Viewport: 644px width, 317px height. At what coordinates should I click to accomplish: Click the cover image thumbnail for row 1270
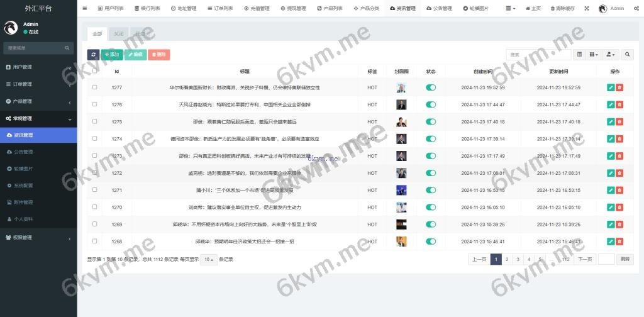401,207
